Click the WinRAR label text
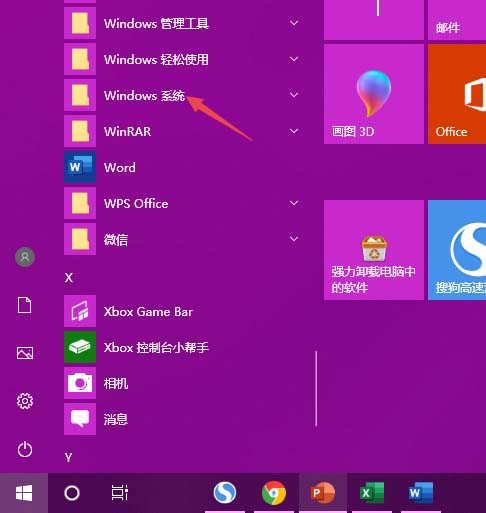Image resolution: width=486 pixels, height=513 pixels. [127, 132]
